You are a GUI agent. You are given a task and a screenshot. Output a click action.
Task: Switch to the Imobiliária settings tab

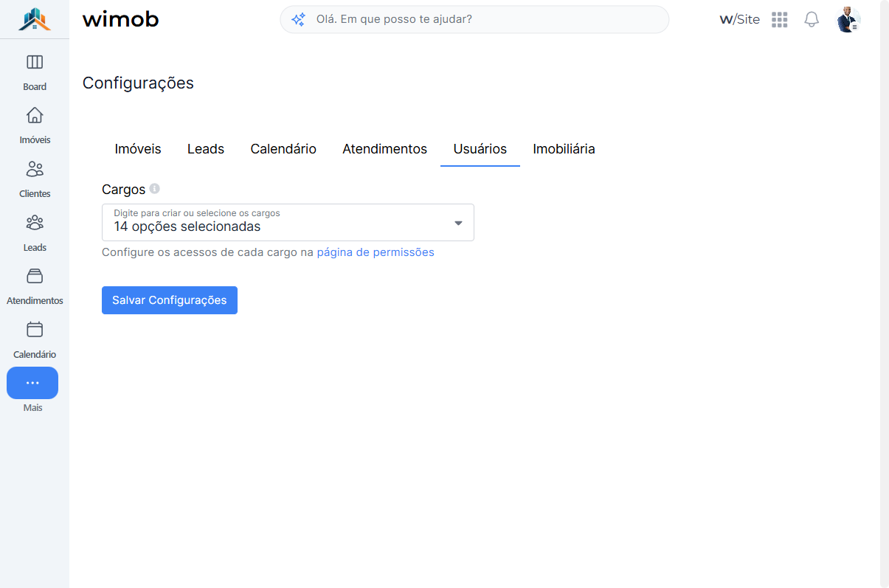[x=564, y=149]
